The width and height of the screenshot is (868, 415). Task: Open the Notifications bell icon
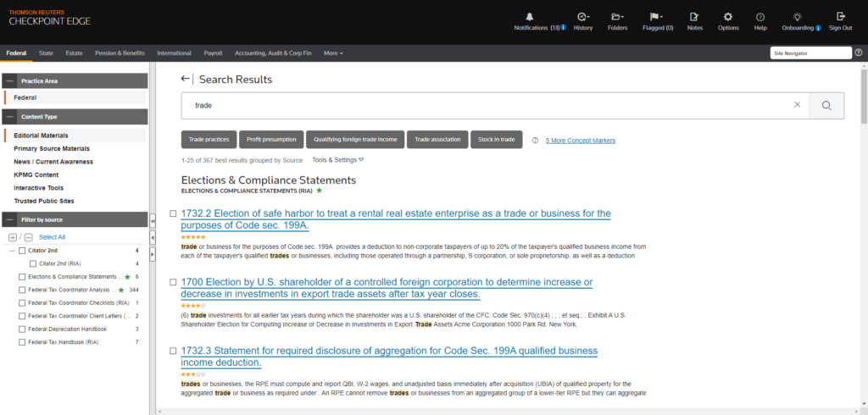pyautogui.click(x=531, y=16)
